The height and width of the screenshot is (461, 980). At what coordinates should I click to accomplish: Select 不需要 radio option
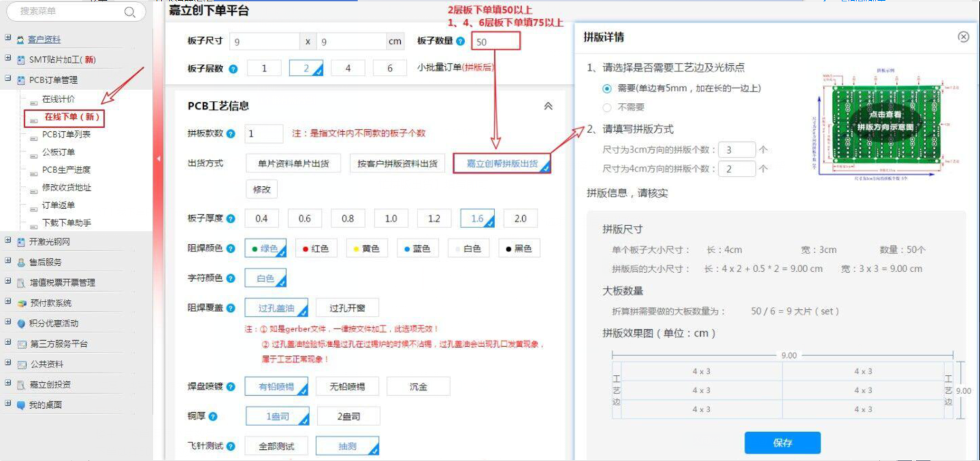click(x=607, y=107)
